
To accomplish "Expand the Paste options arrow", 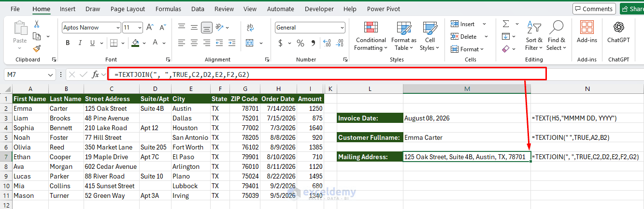I will [x=20, y=47].
